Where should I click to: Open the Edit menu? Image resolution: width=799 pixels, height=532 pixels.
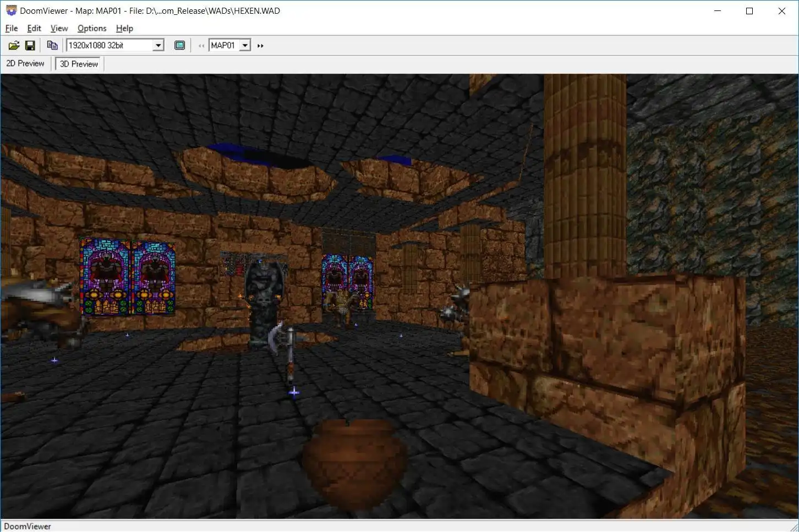(34, 28)
